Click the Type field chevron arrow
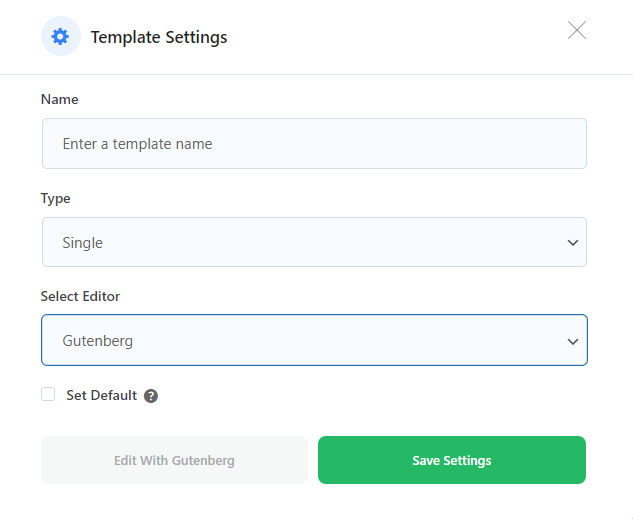Screen dimensions: 633x519 click(573, 243)
